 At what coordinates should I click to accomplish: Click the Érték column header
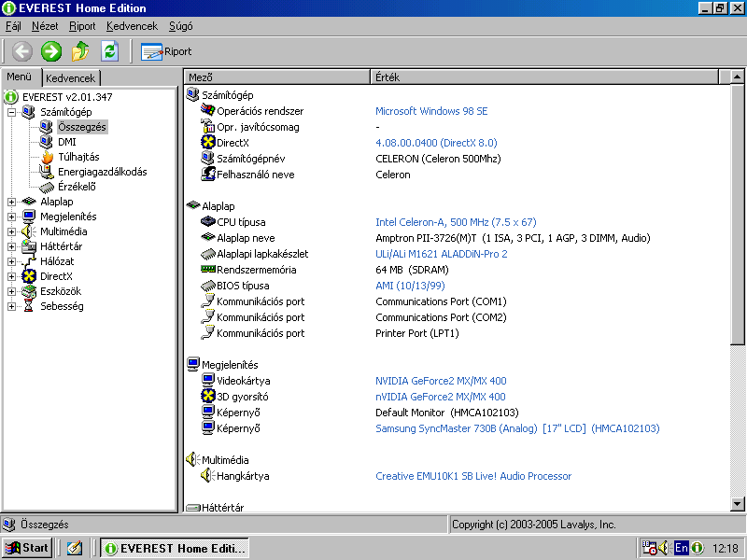click(544, 77)
